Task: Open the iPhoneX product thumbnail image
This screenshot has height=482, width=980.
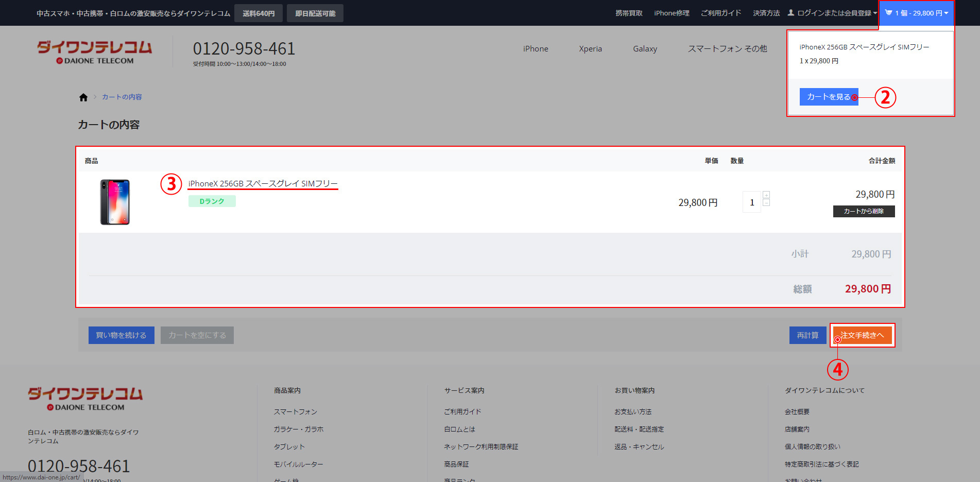Action: click(115, 202)
